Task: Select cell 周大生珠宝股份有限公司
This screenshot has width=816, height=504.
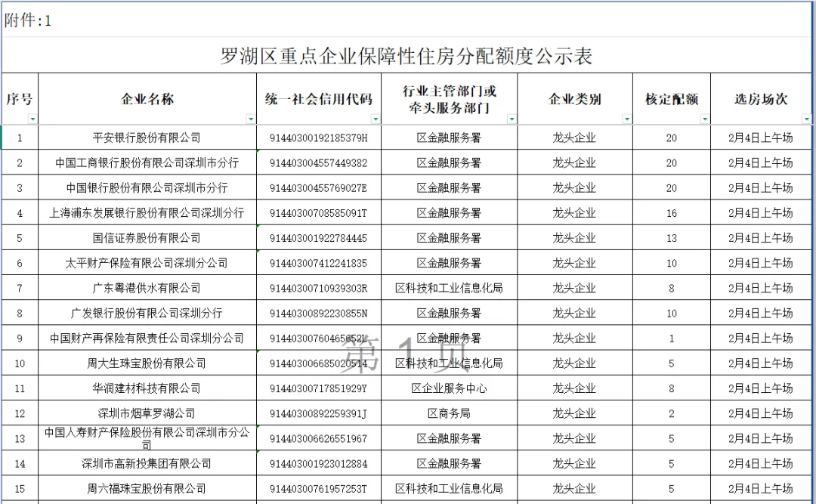Action: click(x=147, y=363)
